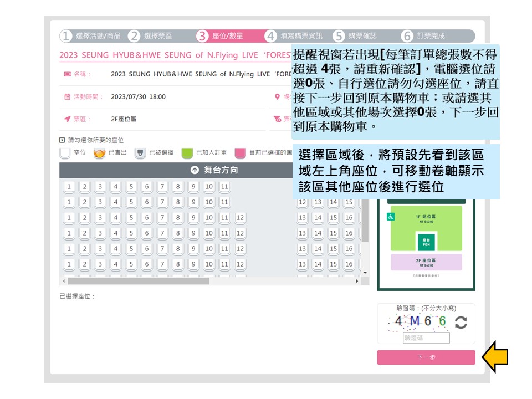This screenshot has width=532, height=399.
Task: Click the pink event title heading 2023 SEUNG HYUB
Action: pyautogui.click(x=175, y=55)
